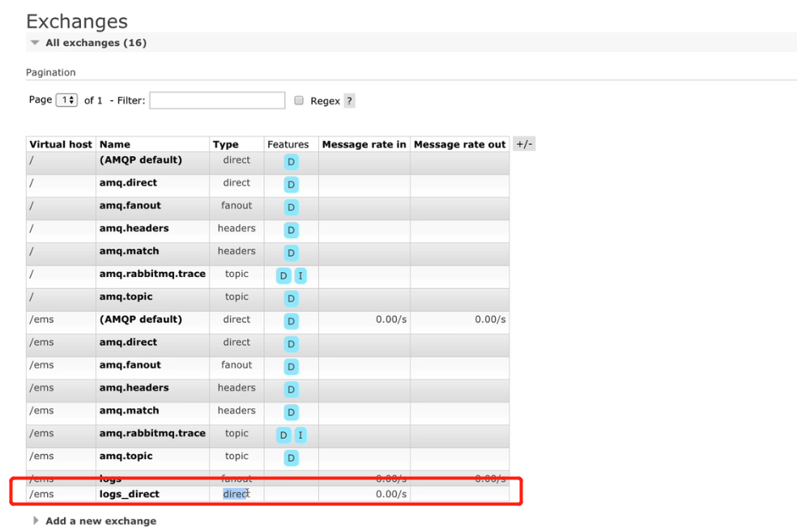Sort by Name column header
The image size is (797, 532).
click(115, 144)
